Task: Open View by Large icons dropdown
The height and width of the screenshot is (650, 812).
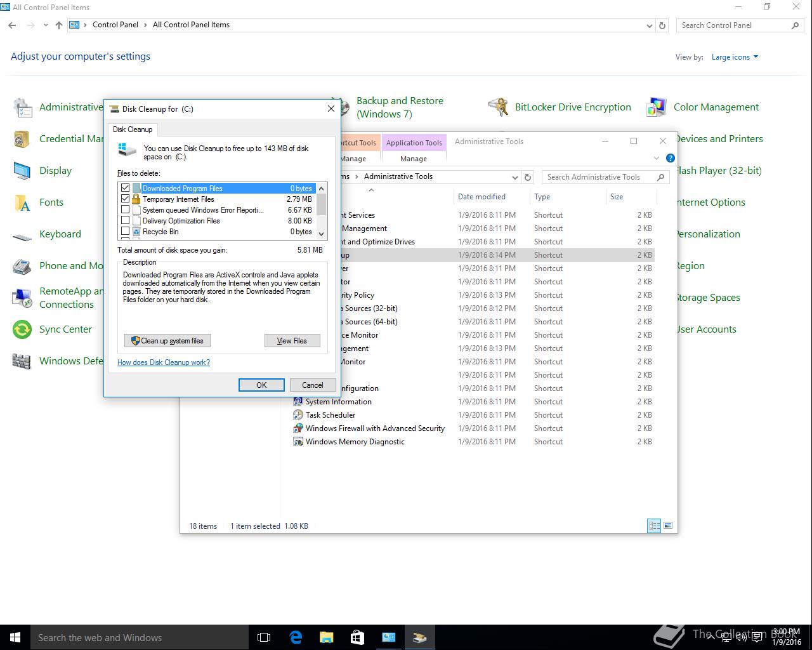Action: pos(735,57)
